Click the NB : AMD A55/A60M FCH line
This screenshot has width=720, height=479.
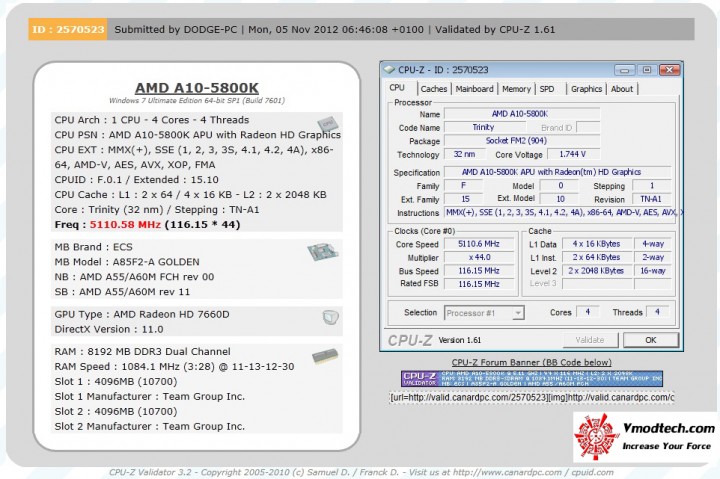[x=134, y=277]
